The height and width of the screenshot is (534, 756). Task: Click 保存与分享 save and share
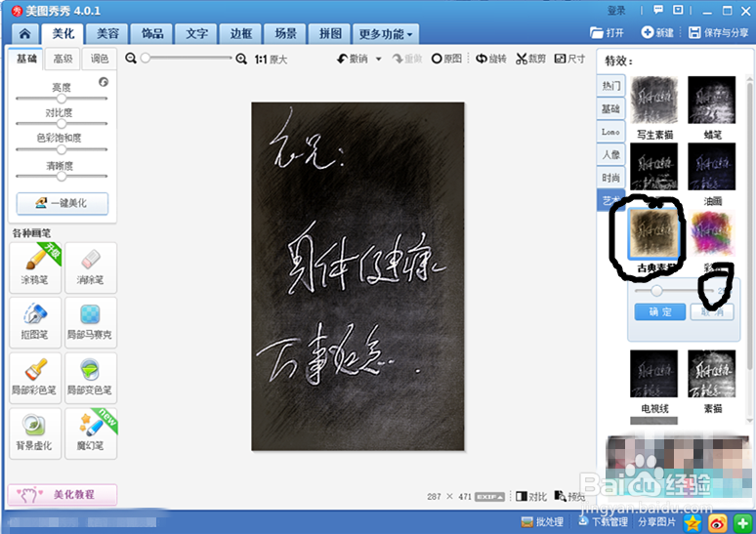pos(718,33)
